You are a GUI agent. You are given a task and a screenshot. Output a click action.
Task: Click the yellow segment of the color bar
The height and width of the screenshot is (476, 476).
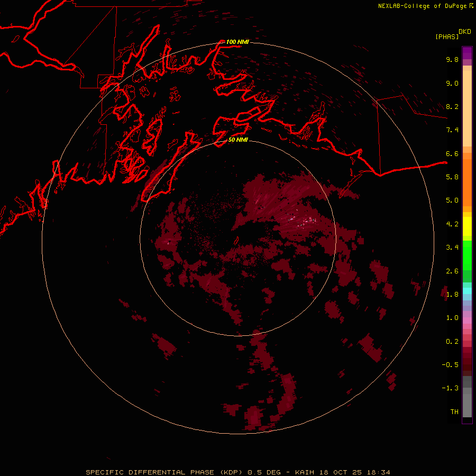tap(467, 226)
